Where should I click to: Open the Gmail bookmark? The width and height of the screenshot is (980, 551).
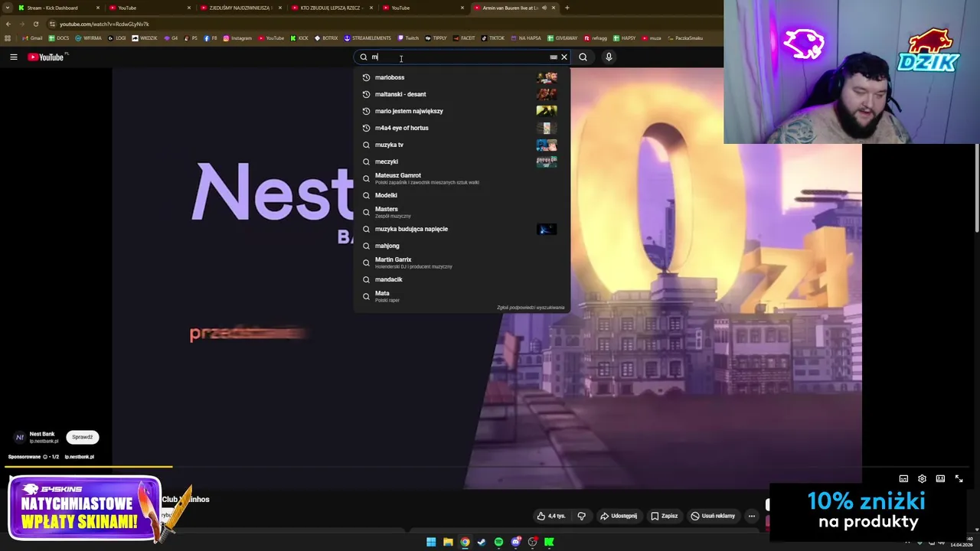point(32,38)
